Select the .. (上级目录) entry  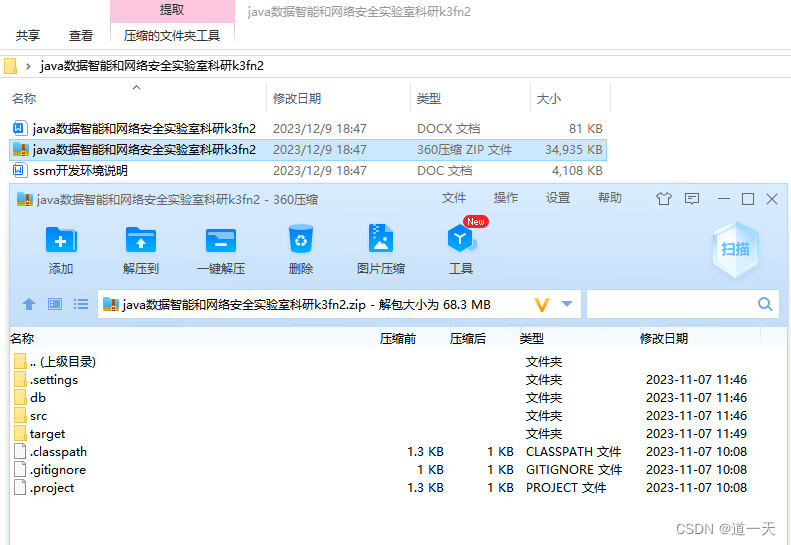[63, 362]
